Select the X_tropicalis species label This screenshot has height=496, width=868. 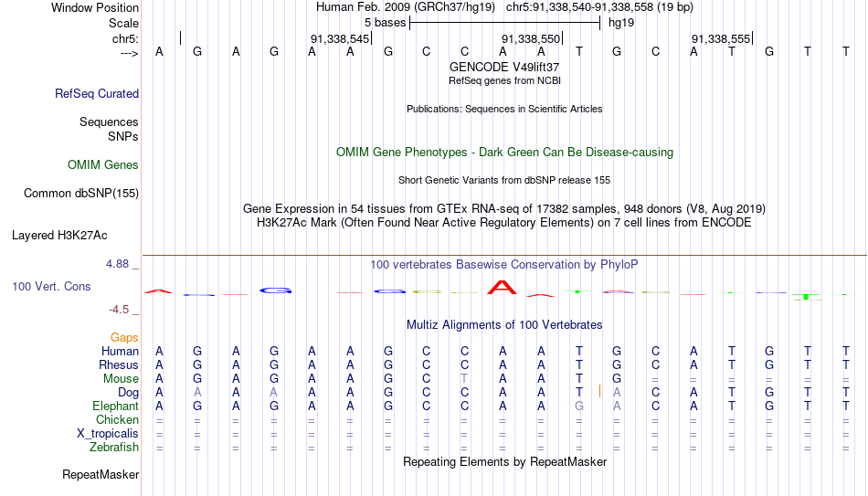tap(108, 434)
